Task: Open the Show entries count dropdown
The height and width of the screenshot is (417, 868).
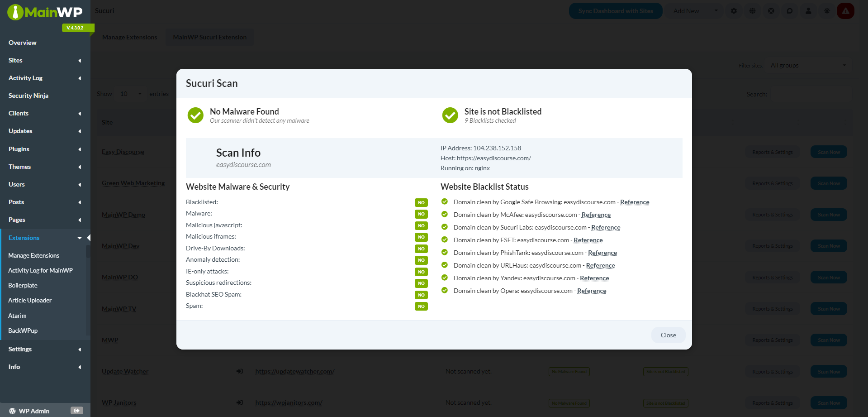Action: tap(131, 94)
